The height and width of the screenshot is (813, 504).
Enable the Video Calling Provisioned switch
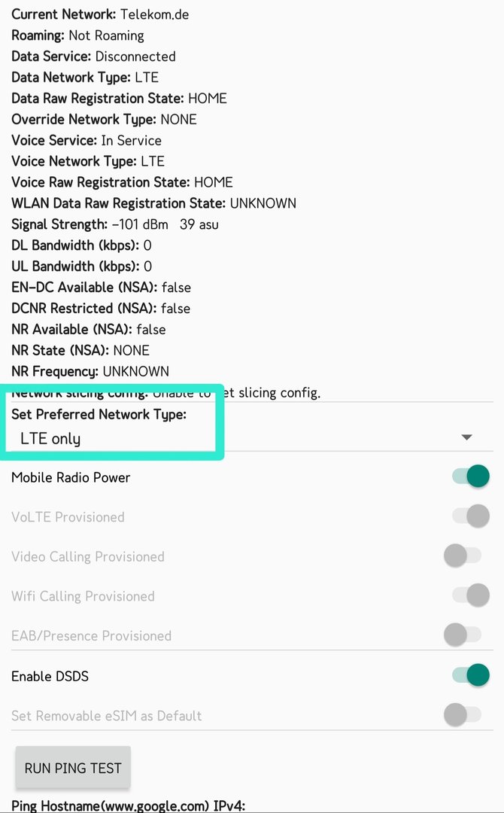[462, 556]
